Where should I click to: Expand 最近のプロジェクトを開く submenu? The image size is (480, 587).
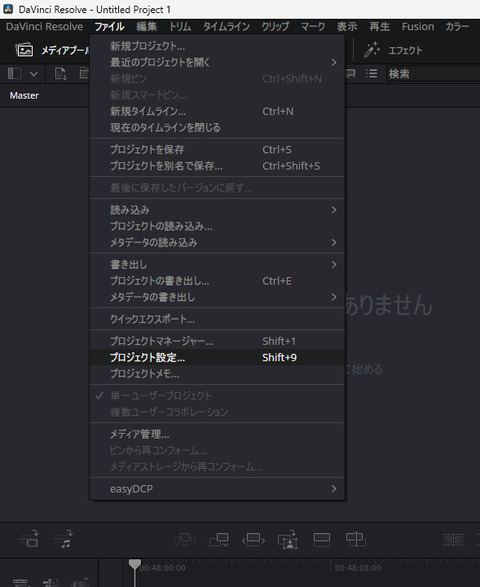click(x=217, y=62)
